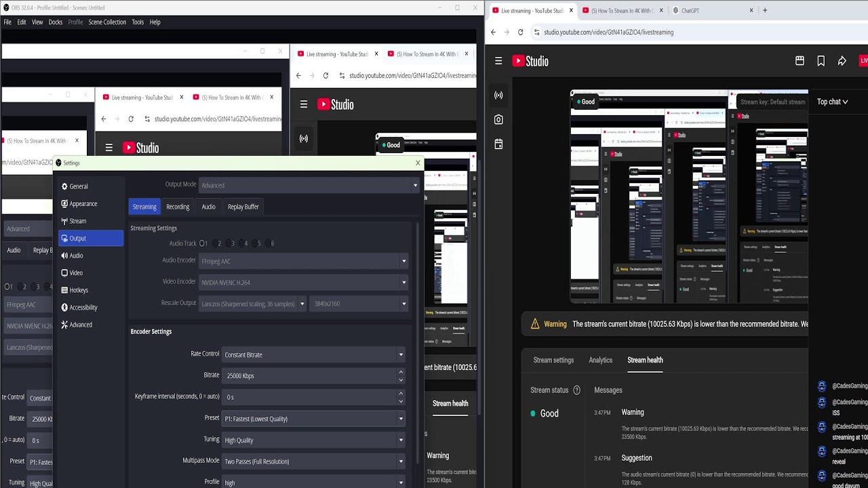Open YouTube Studio hamburger menu in Chrome
This screenshot has height=488, width=868.
(x=498, y=61)
